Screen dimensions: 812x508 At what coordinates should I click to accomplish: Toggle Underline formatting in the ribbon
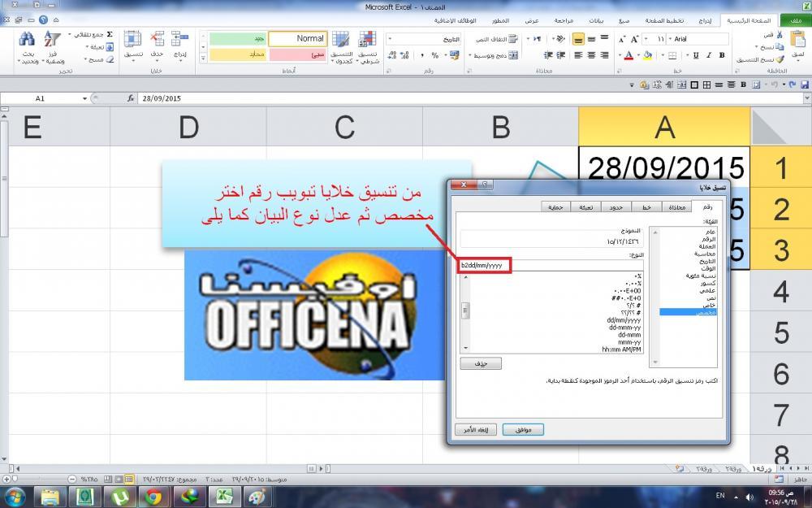click(695, 56)
